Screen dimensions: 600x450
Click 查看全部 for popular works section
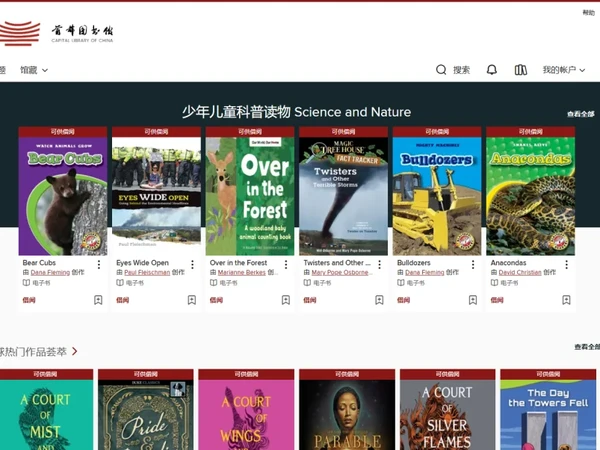click(x=587, y=347)
